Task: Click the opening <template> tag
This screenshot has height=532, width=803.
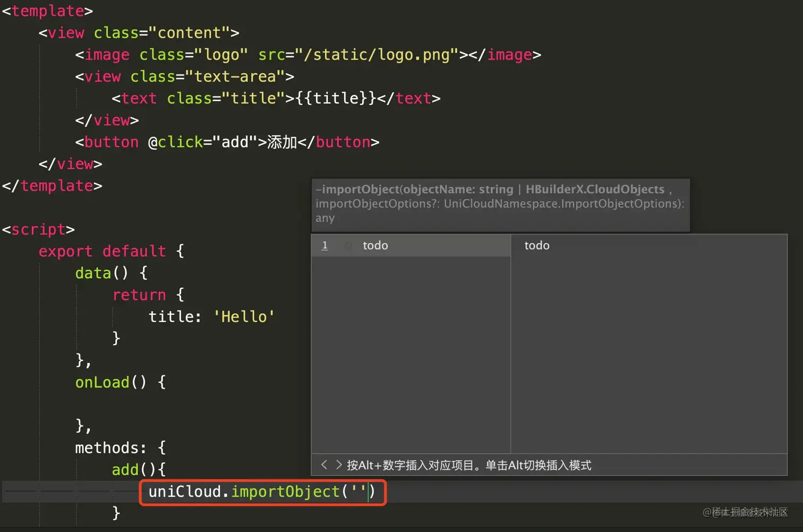Action: click(x=47, y=11)
